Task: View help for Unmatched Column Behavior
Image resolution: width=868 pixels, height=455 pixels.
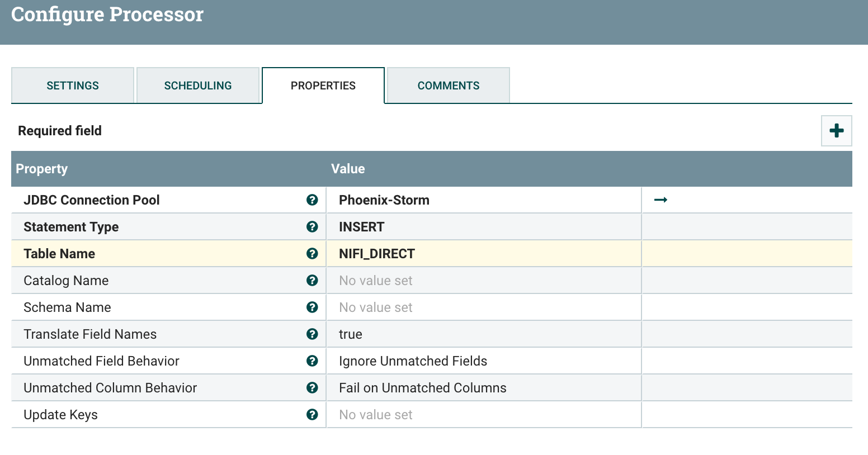Action: pos(312,387)
